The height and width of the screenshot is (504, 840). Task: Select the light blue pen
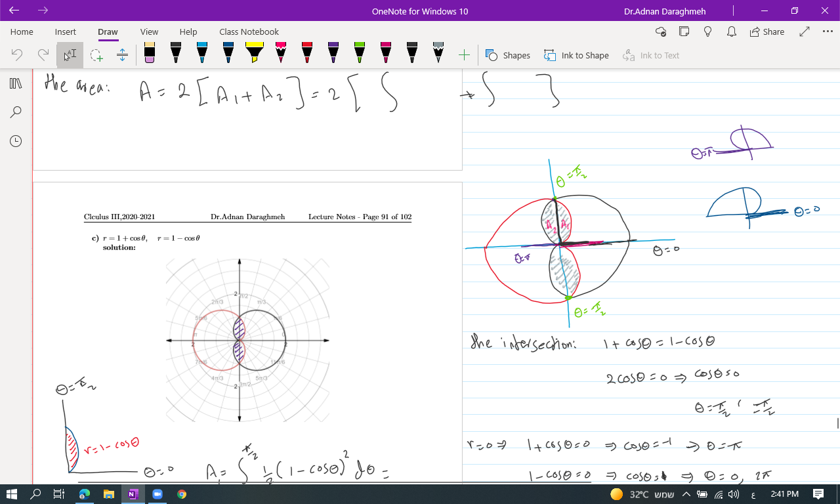click(202, 53)
